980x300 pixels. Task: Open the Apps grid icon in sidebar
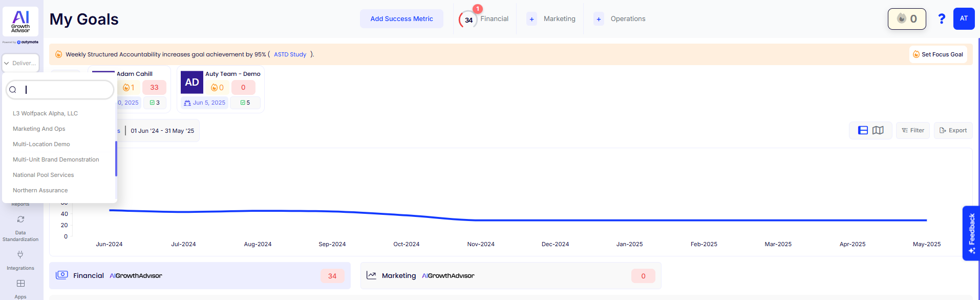pyautogui.click(x=20, y=284)
